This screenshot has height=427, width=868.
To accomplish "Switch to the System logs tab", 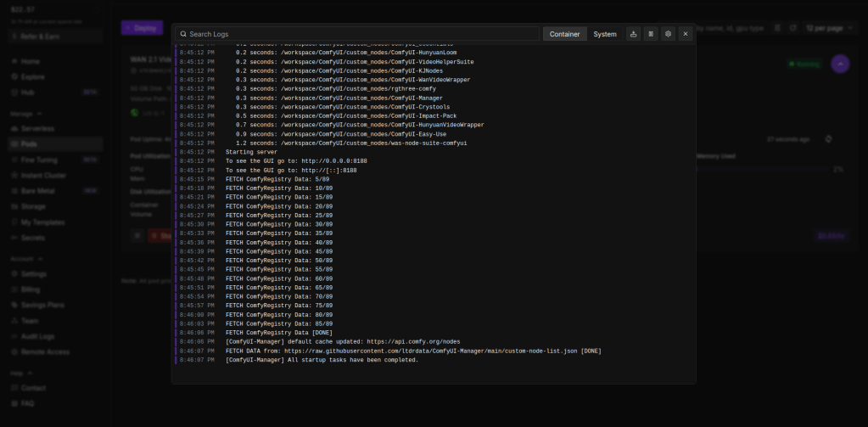I will coord(604,34).
